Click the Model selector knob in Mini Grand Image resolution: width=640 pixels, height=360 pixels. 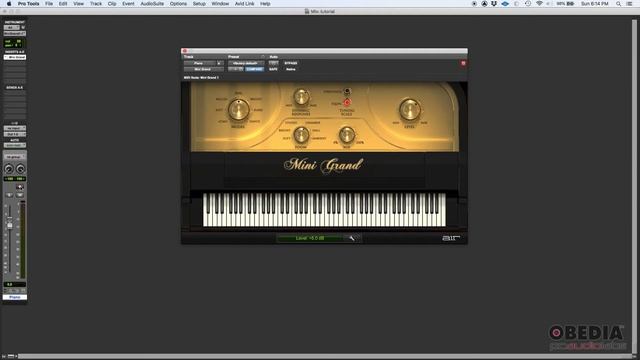(238, 109)
